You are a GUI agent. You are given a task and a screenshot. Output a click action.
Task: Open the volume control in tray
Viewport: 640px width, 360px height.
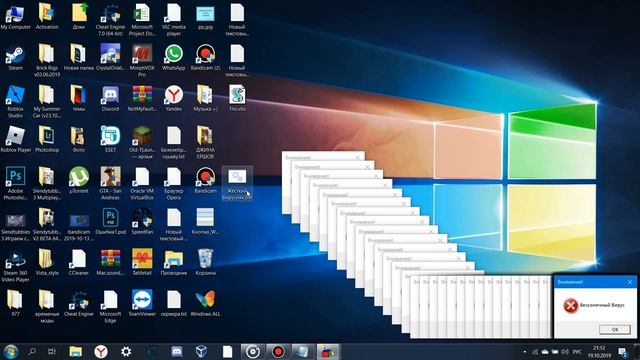point(565,351)
